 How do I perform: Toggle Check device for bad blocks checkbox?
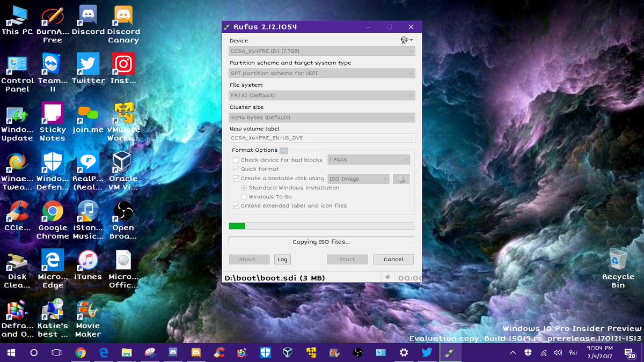(236, 160)
